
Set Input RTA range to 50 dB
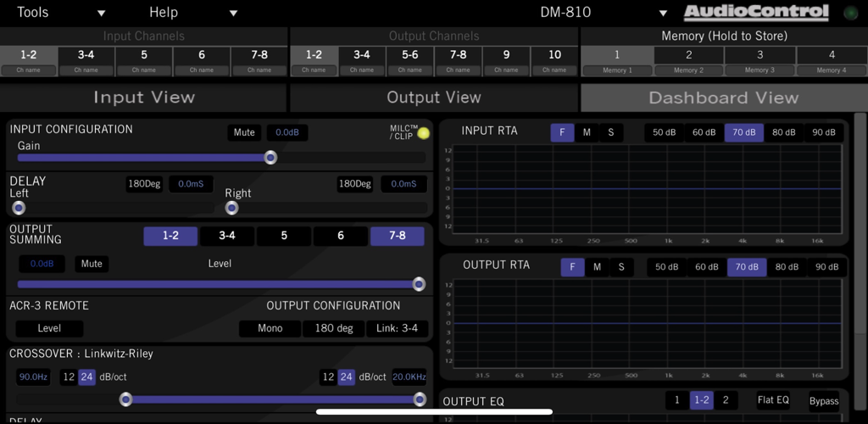(665, 133)
